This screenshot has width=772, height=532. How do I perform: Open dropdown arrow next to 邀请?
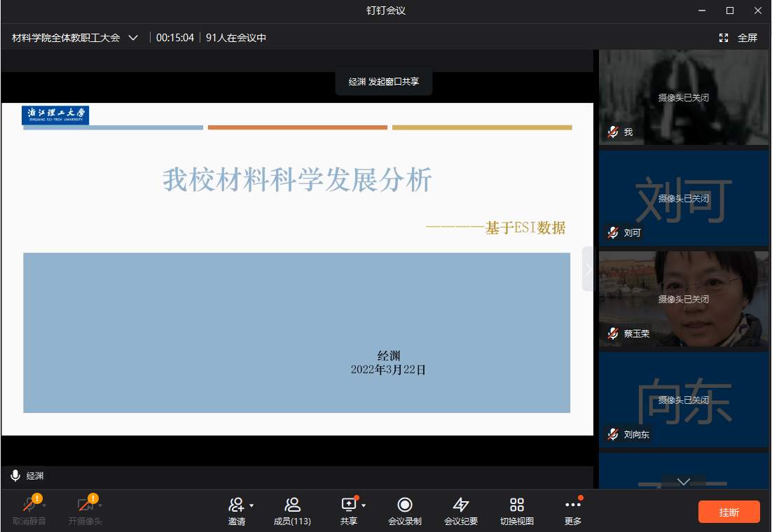251,505
